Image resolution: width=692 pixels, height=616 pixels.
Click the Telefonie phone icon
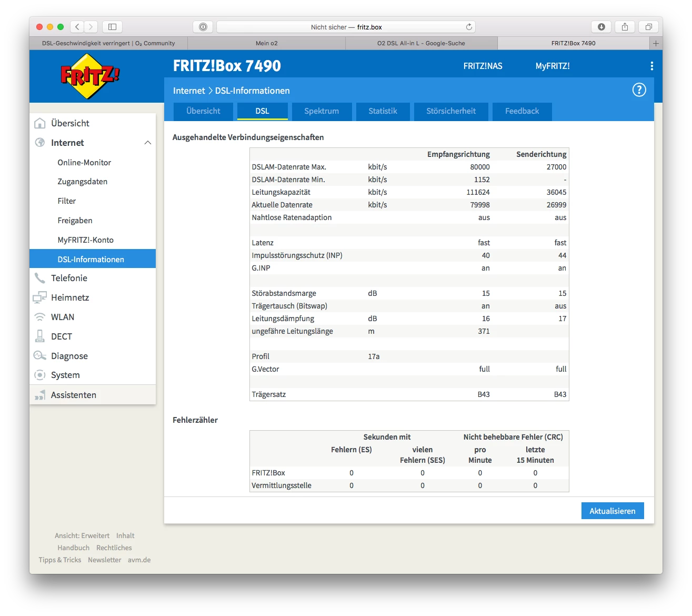tap(39, 278)
